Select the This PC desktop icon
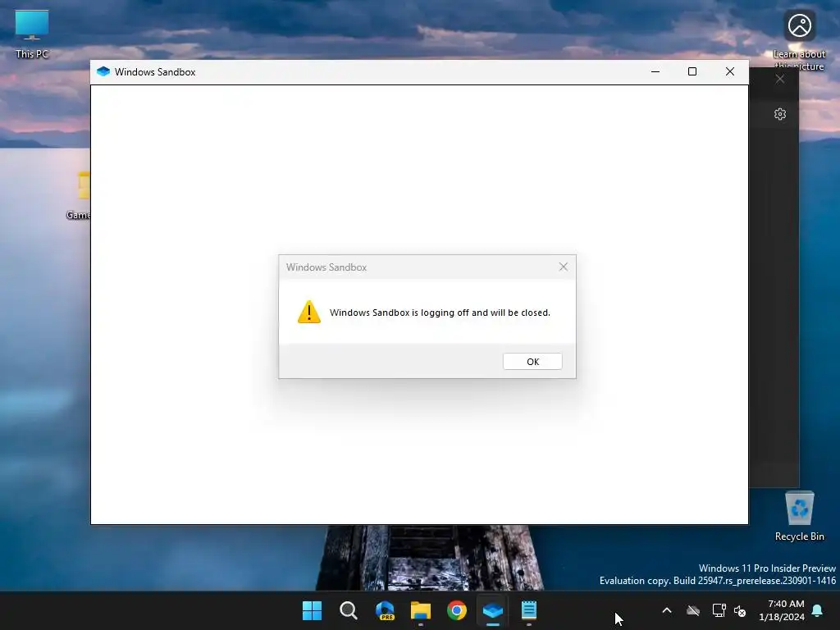The image size is (840, 630). [x=32, y=34]
